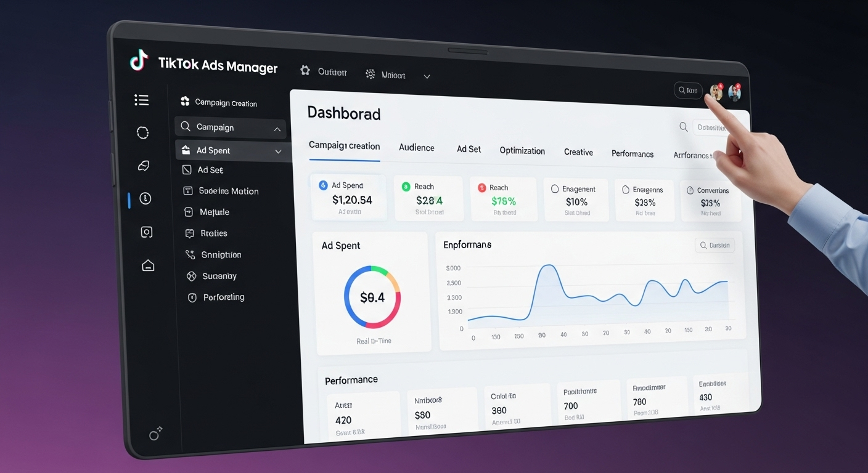Expand the Ad Spent sidebar chevron

tap(278, 152)
